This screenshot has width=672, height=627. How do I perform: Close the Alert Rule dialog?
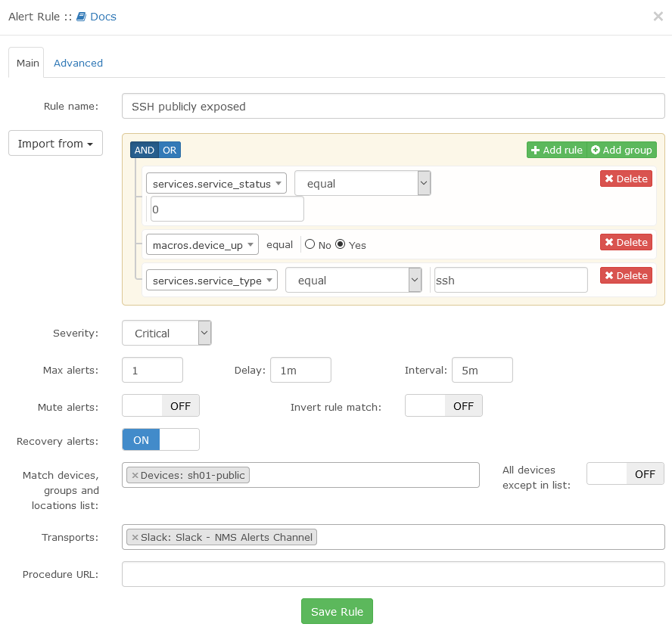pos(658,16)
